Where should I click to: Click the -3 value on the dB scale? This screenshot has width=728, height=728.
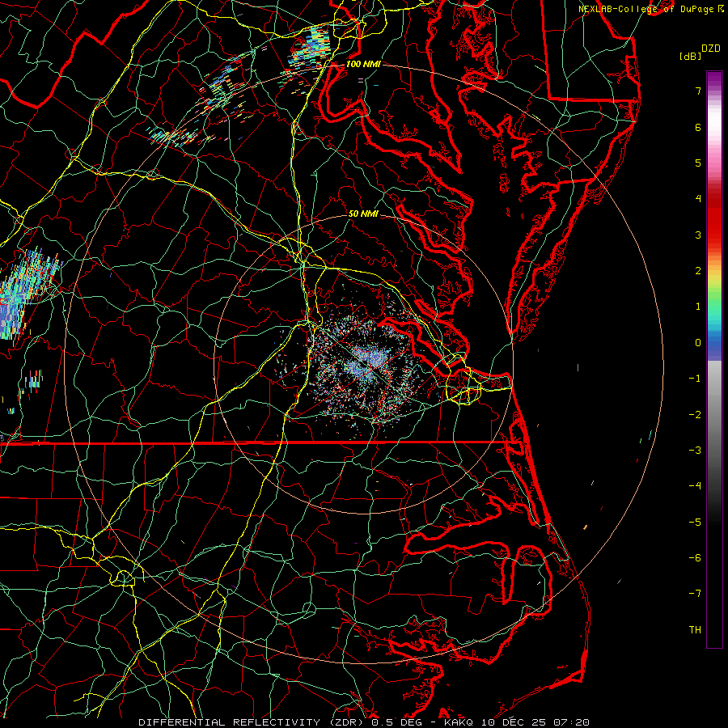click(695, 451)
